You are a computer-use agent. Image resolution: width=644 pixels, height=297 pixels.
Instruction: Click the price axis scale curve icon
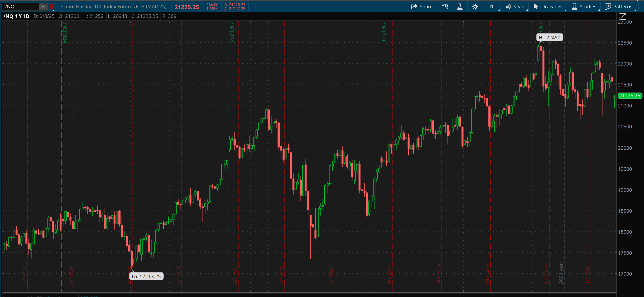pyautogui.click(x=622, y=17)
